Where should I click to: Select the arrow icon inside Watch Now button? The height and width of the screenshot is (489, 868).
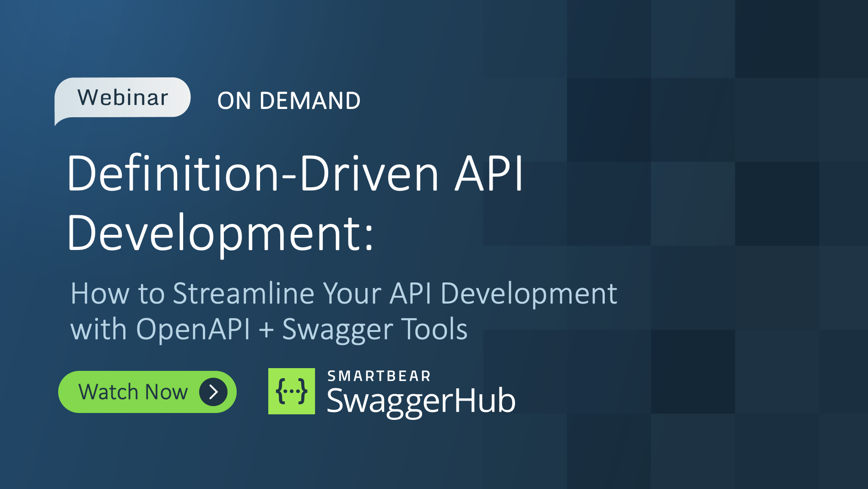(213, 391)
